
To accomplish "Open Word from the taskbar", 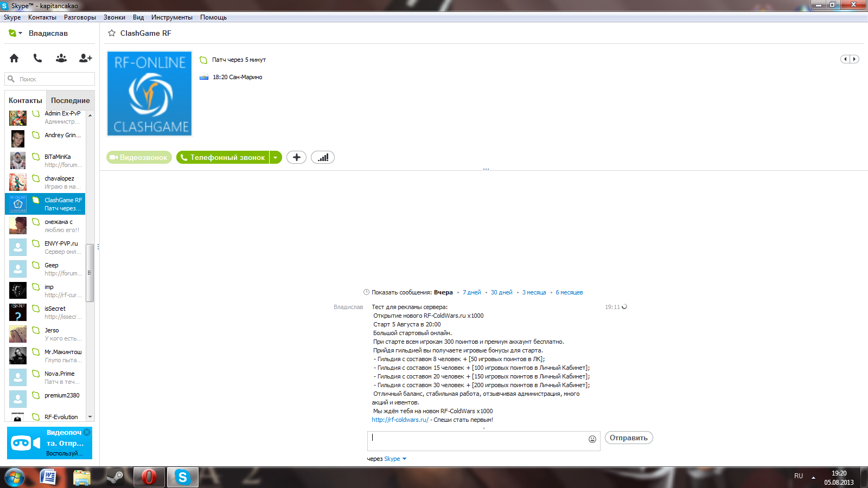I will (x=49, y=477).
